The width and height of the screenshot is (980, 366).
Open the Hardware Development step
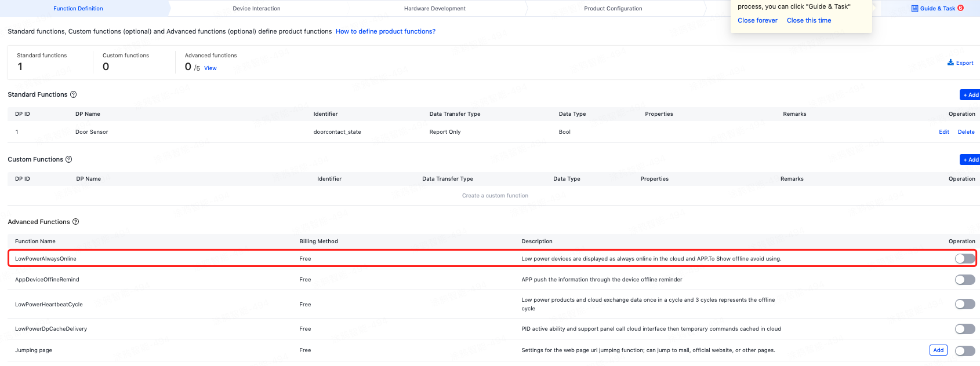(434, 9)
